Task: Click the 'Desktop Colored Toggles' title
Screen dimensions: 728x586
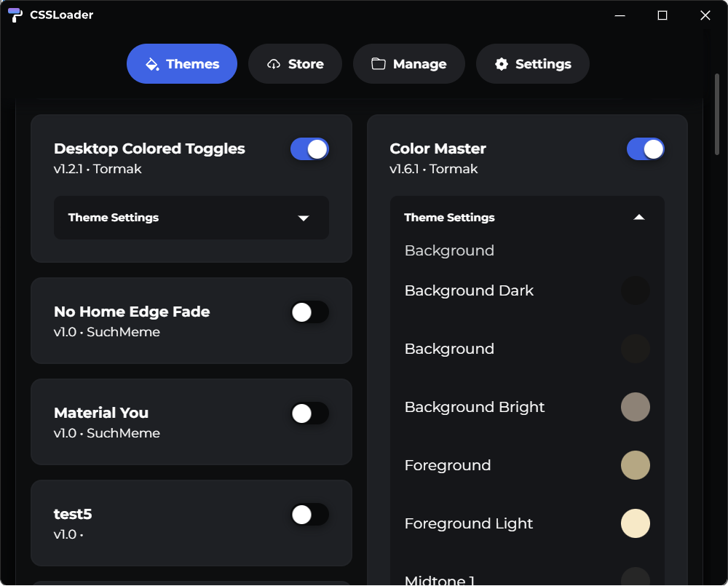Action: (149, 149)
